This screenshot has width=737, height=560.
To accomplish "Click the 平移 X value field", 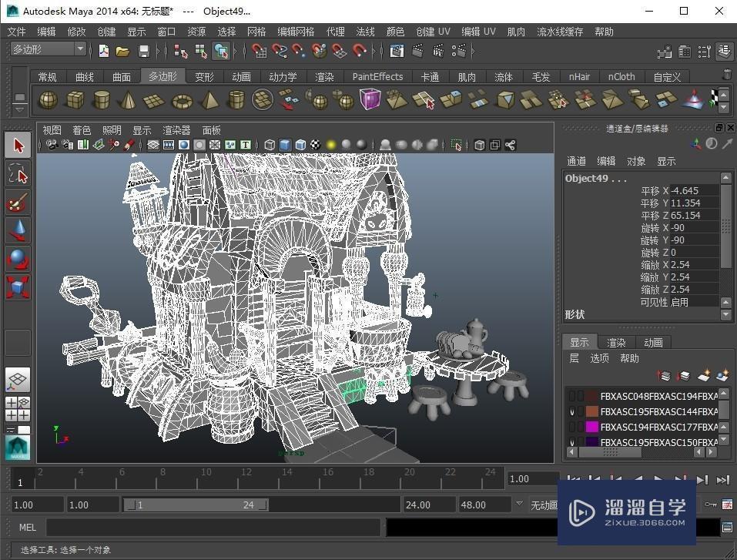I will coord(694,190).
